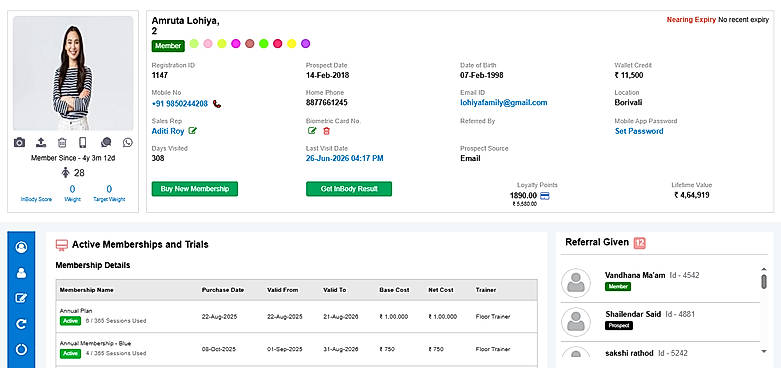Image resolution: width=781 pixels, height=368 pixels.
Task: Click the Prospect badge under Shailendar Said
Action: (619, 326)
